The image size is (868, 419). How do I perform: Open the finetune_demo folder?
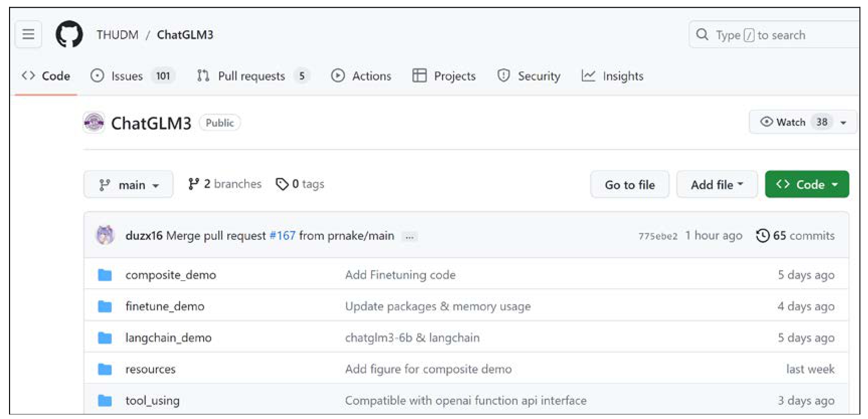165,306
